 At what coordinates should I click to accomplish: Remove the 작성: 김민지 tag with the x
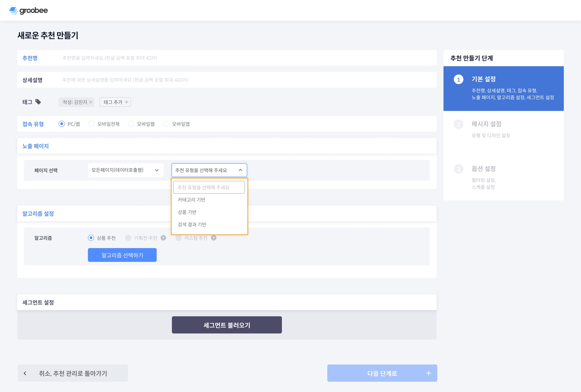(91, 102)
